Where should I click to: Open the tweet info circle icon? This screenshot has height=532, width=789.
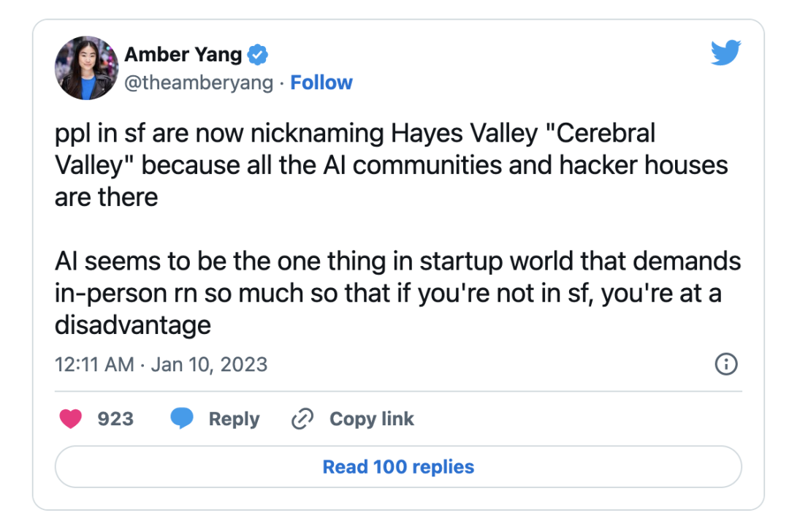tap(725, 364)
